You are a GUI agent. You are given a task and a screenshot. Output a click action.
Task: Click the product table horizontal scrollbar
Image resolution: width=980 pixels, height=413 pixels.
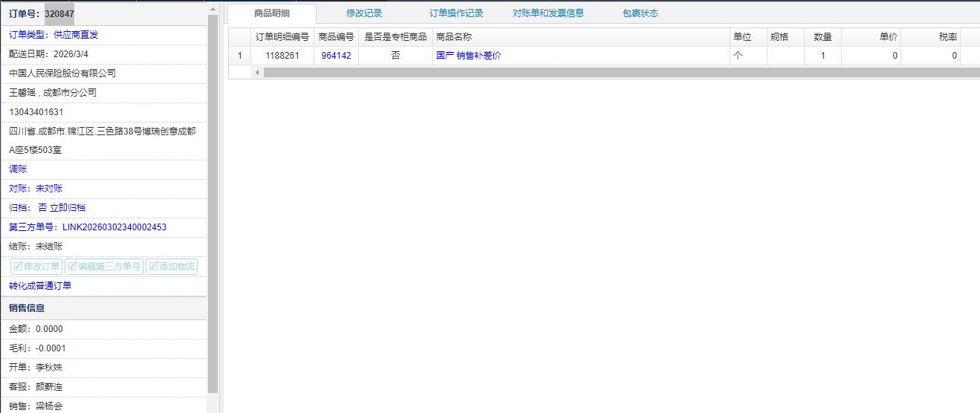(x=594, y=72)
